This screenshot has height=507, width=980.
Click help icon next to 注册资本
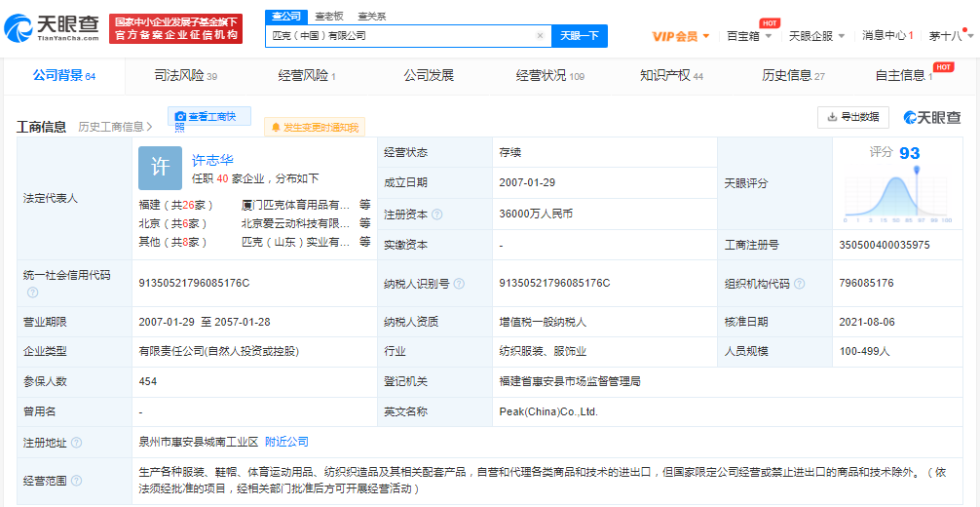pos(436,214)
